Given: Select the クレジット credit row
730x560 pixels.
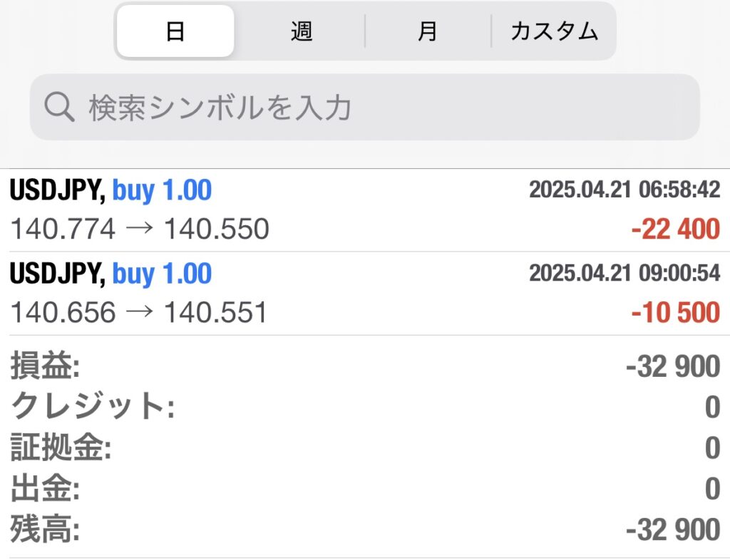Looking at the screenshot, I should coord(365,407).
